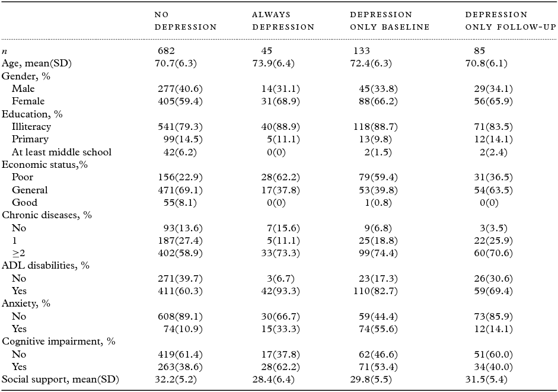Viewport: 558px width, 392px height.
Task: Select the "Depression Only Follow-up" column header
Action: click(505, 21)
